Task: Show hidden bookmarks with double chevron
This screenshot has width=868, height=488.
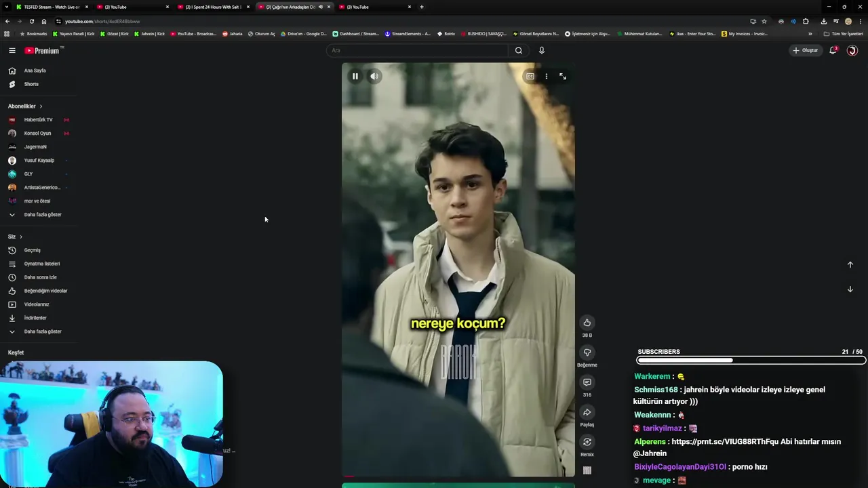Action: tap(810, 34)
